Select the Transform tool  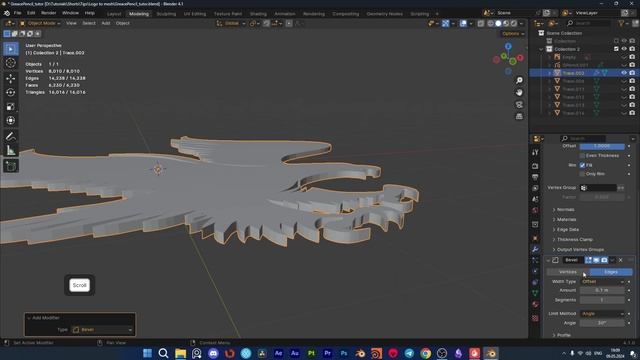(11, 120)
